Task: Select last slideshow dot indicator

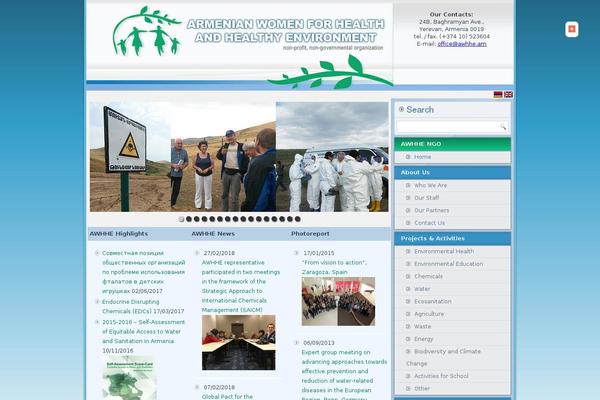Action: (x=298, y=219)
